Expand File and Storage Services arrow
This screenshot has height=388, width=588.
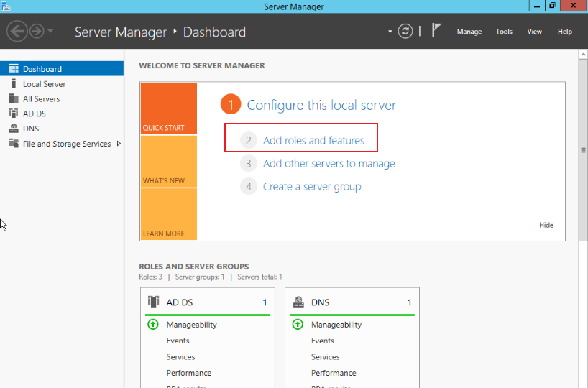point(119,144)
